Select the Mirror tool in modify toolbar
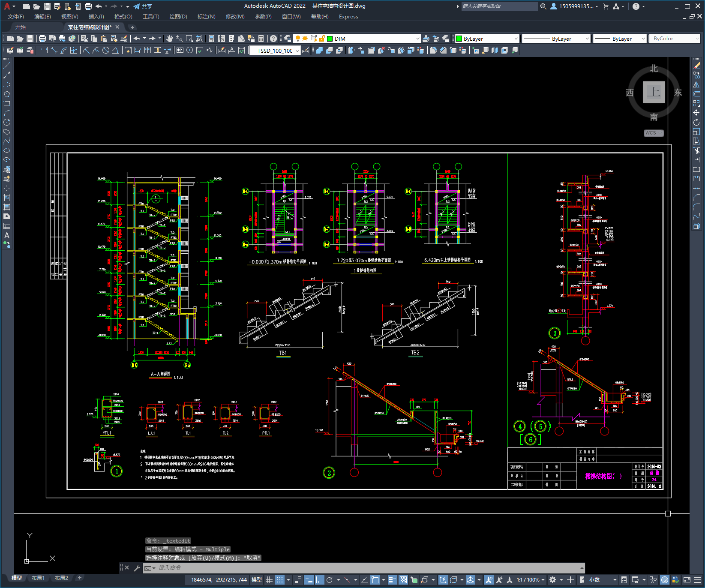Viewport: 705px width, 588px height. [x=696, y=84]
